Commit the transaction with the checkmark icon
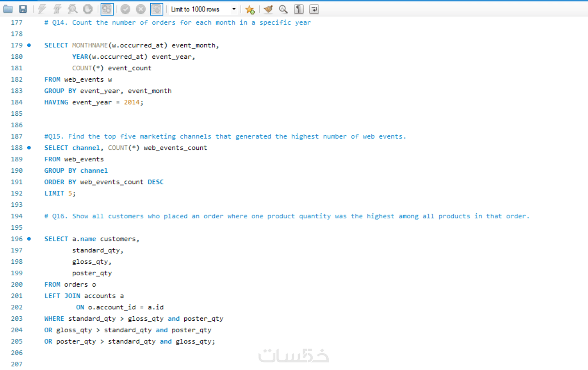 [126, 9]
